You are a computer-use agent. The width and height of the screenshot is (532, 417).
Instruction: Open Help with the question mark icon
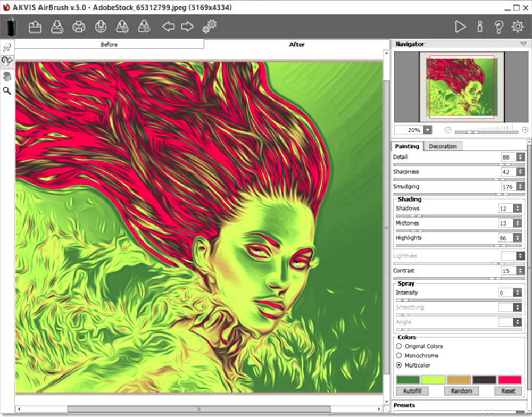pyautogui.click(x=498, y=27)
